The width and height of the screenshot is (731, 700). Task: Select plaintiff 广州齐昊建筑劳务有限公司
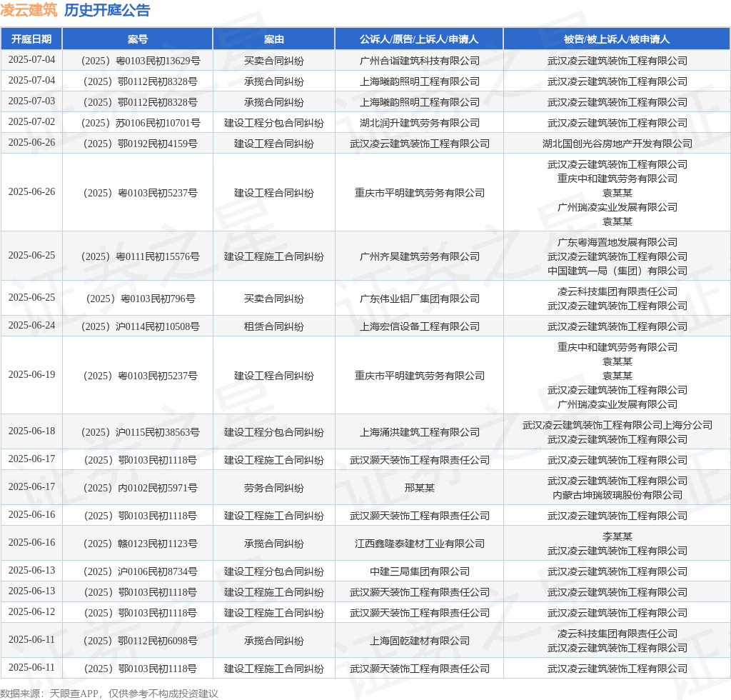420,256
